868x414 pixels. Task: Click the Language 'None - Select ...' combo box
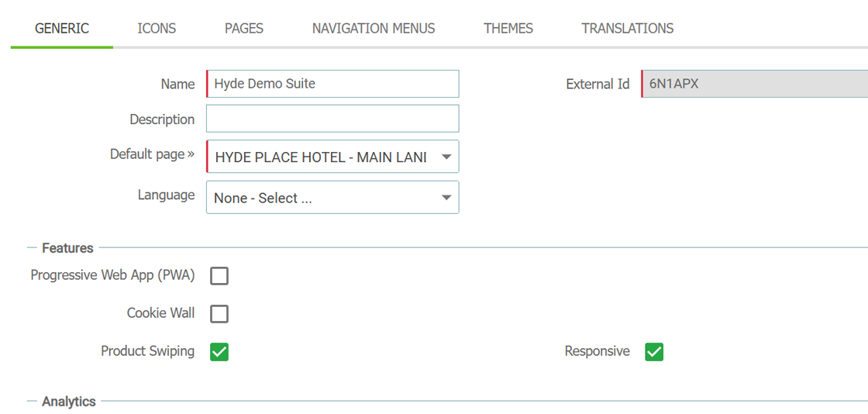click(x=332, y=198)
